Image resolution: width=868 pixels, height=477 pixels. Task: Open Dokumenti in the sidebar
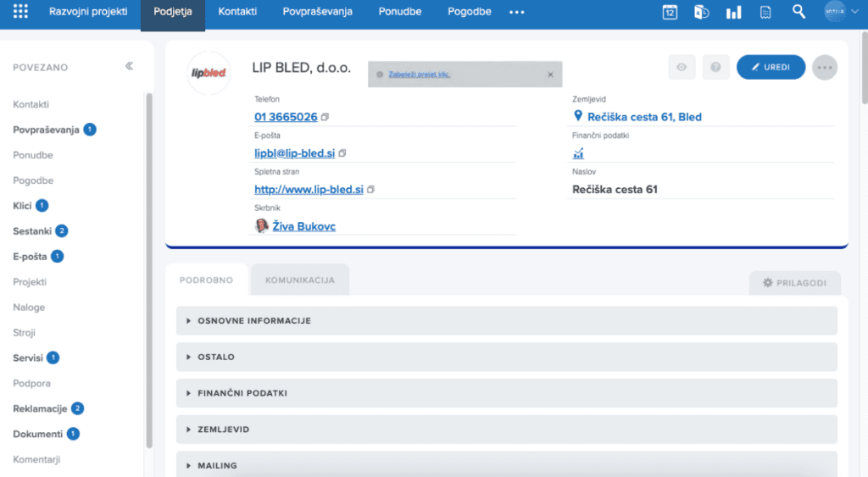point(37,434)
